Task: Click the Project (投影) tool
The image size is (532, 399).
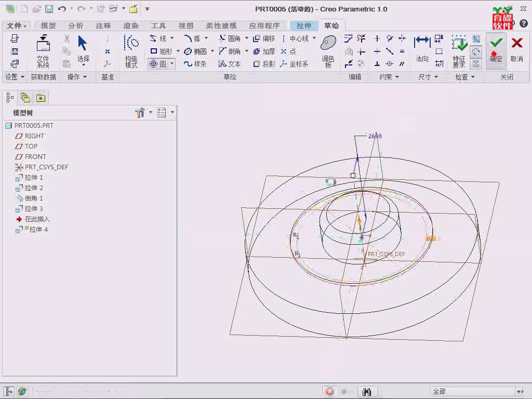Action: coord(264,64)
